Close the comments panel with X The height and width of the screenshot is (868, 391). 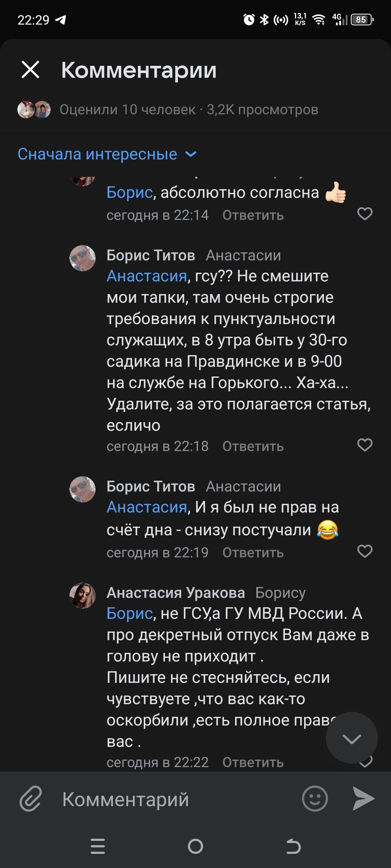click(30, 69)
